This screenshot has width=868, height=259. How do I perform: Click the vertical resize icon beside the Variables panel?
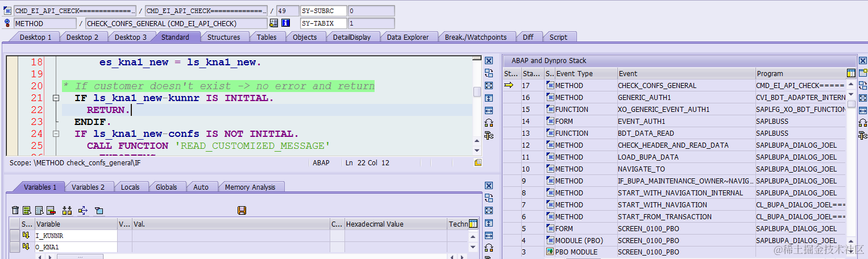[x=488, y=223]
